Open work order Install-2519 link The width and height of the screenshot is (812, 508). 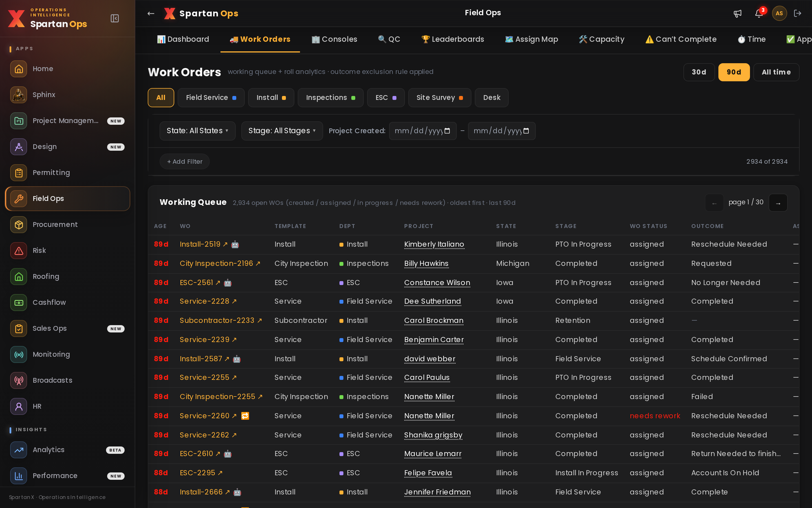coord(204,244)
